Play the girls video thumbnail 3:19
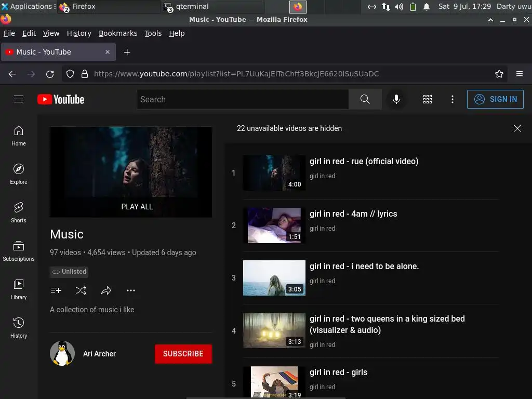Image resolution: width=532 pixels, height=399 pixels. [274, 382]
